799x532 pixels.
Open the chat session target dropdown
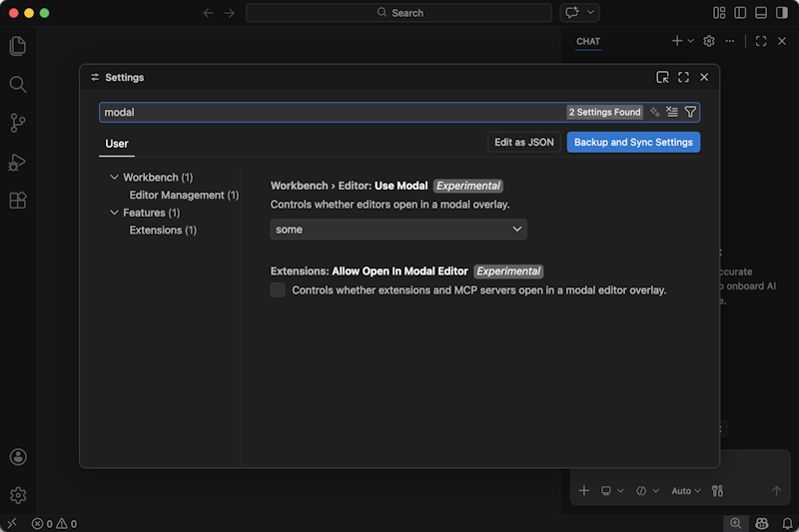[612, 491]
